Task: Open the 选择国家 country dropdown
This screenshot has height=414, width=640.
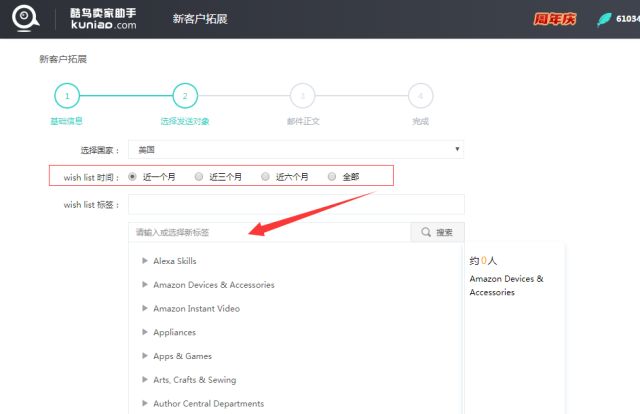Action: click(296, 149)
